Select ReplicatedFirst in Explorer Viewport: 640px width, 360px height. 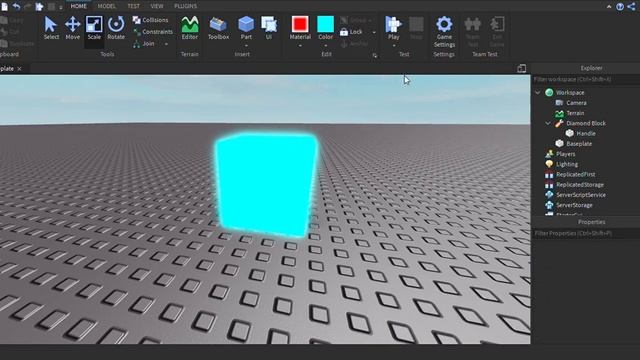[576, 174]
